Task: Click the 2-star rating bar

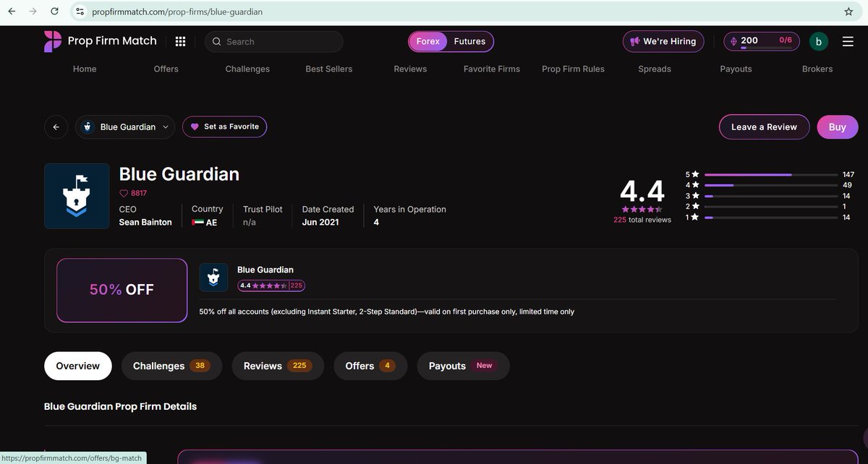Action: pyautogui.click(x=770, y=207)
